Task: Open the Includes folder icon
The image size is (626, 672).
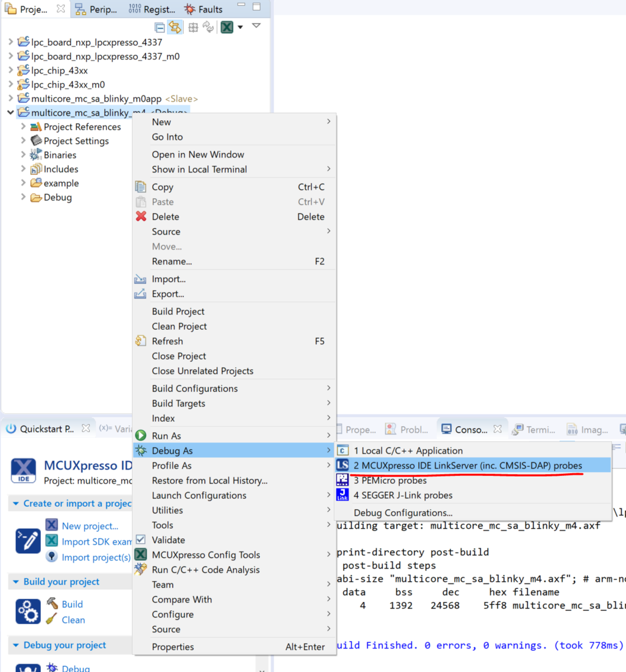Action: pyautogui.click(x=36, y=169)
